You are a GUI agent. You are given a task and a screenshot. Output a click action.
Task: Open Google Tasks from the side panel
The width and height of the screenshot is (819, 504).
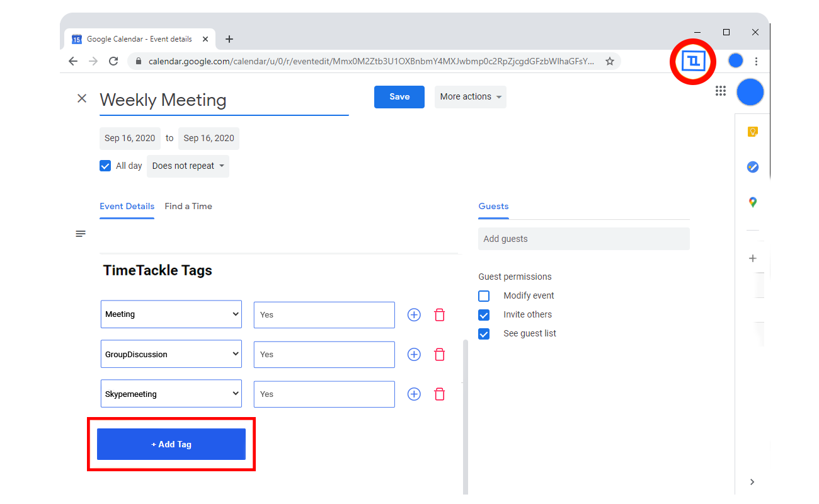[752, 167]
